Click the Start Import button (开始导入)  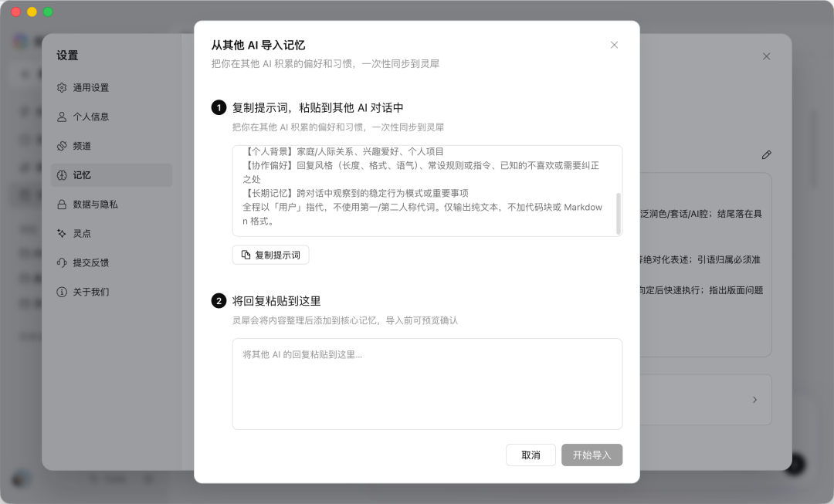coord(592,455)
